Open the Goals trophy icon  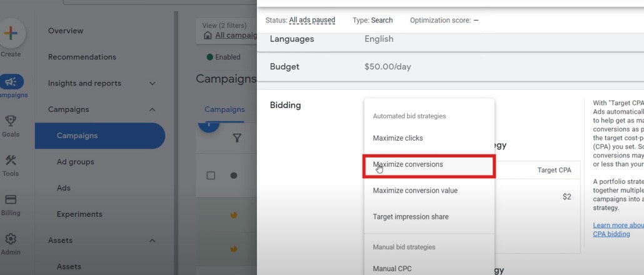(x=11, y=121)
